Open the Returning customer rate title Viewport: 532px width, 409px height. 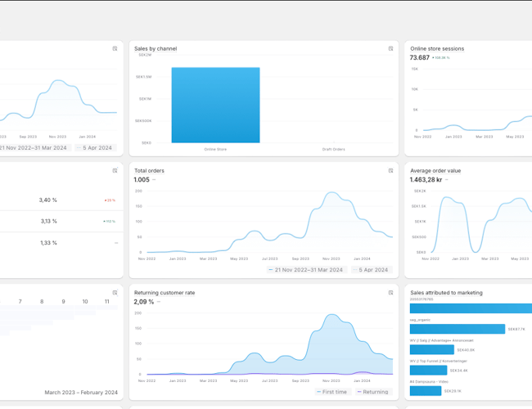click(165, 293)
